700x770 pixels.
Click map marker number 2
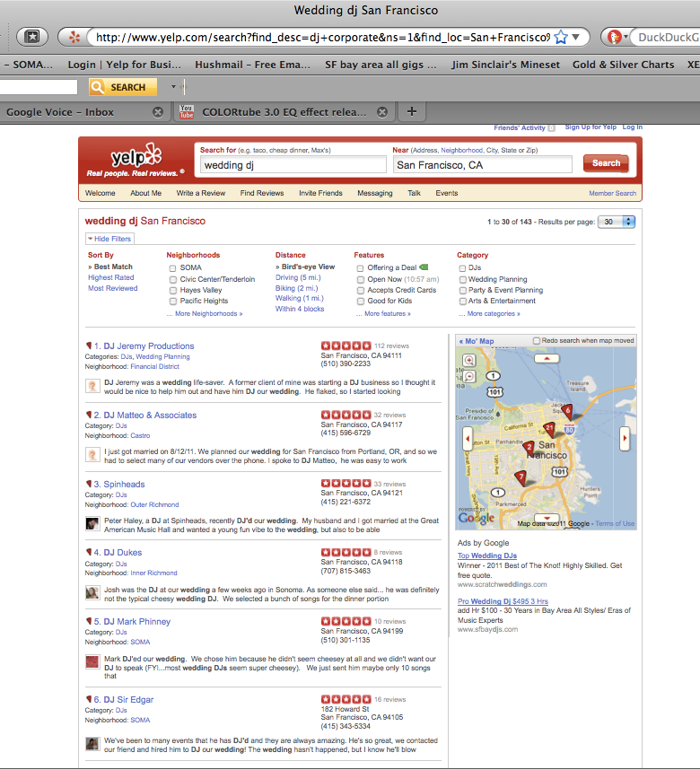(x=529, y=447)
